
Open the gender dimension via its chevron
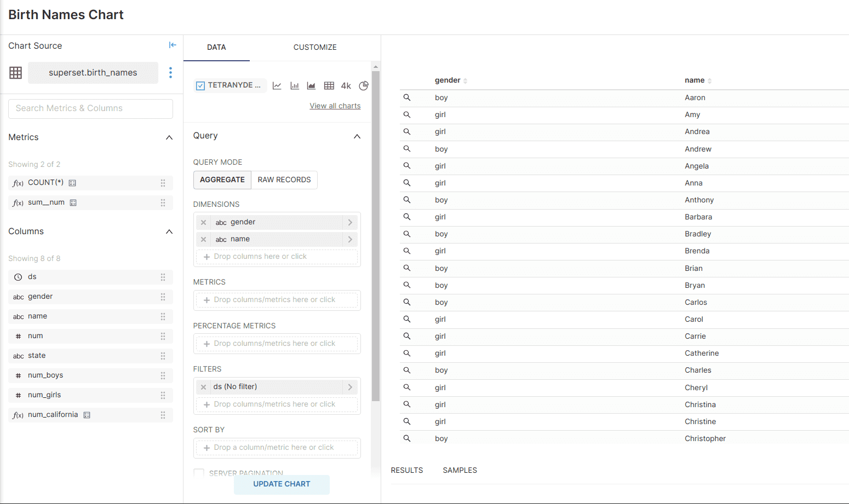(x=351, y=222)
